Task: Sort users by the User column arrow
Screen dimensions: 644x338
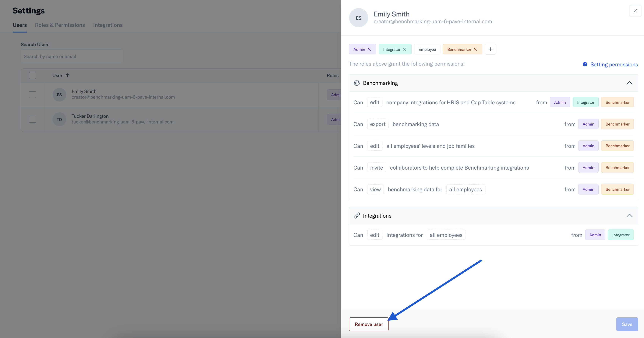Action: (68, 75)
